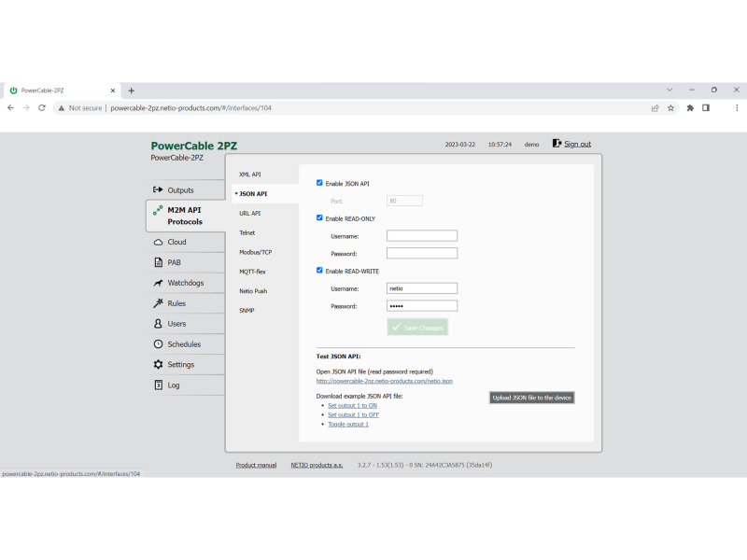Viewport: 747px width, 560px height.
Task: Click the Sign out door icon
Action: [x=557, y=144]
